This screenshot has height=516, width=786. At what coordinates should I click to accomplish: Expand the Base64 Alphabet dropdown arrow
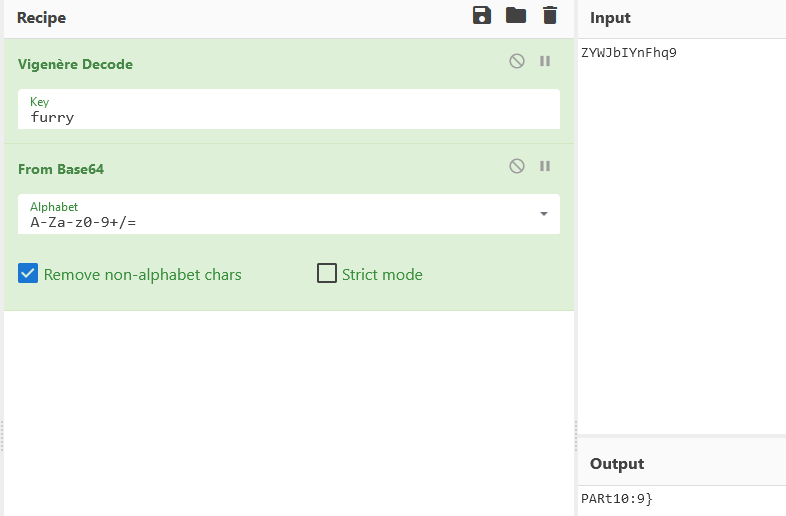click(544, 214)
